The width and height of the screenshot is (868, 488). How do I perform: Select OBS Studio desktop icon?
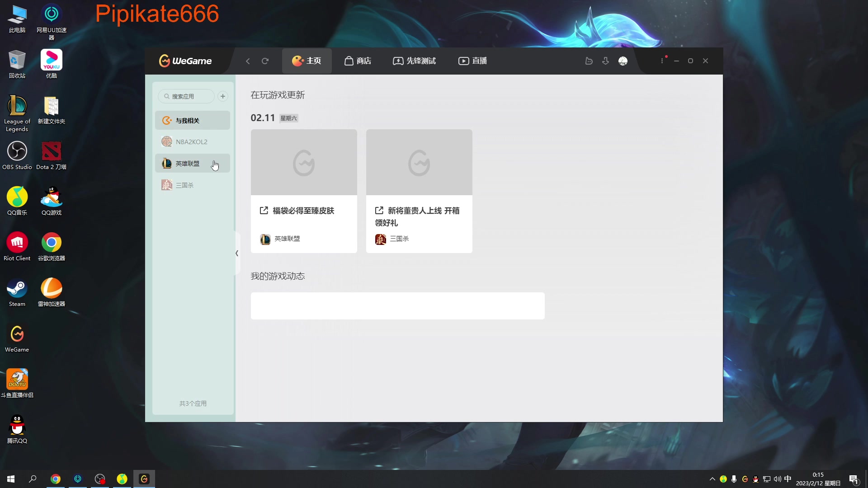pos(17,156)
